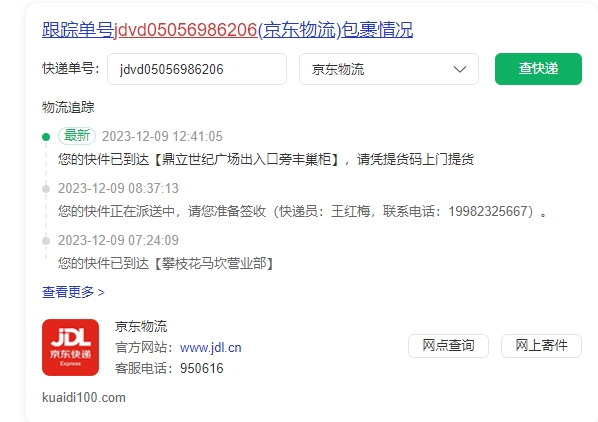
Task: Click the 网点查询 button
Action: (448, 346)
